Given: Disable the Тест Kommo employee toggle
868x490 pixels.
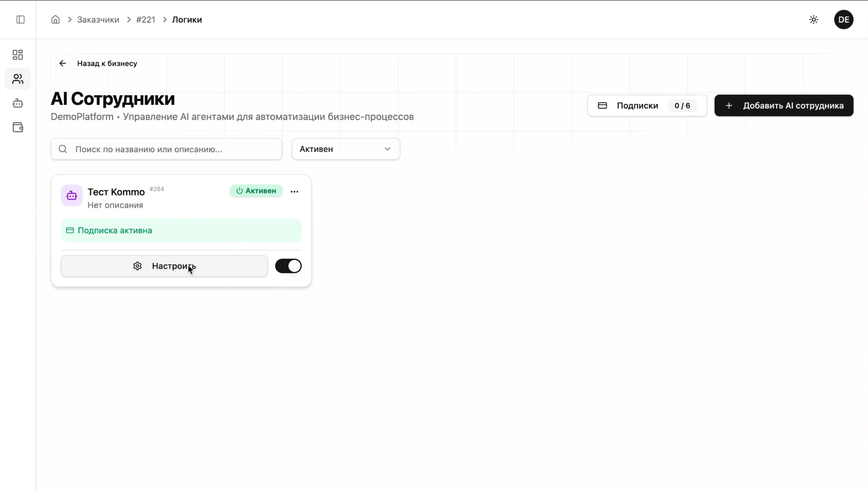Looking at the screenshot, I should click(x=288, y=266).
